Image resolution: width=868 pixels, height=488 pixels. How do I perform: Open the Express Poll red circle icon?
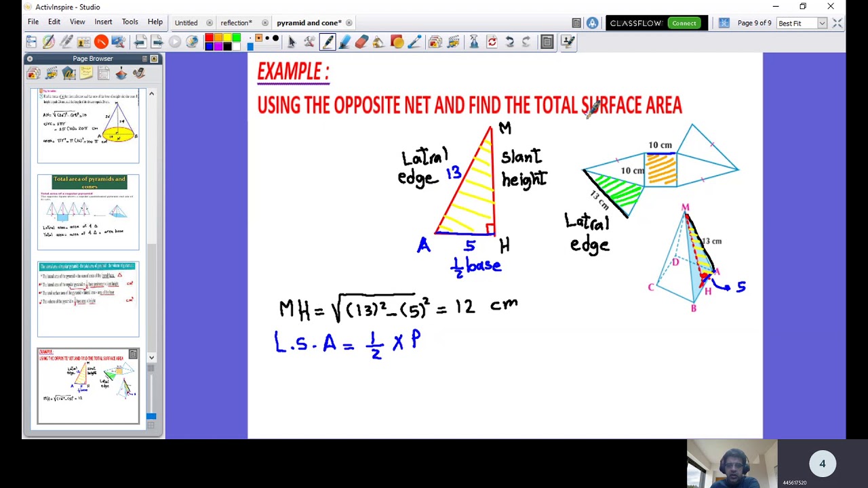click(x=101, y=42)
